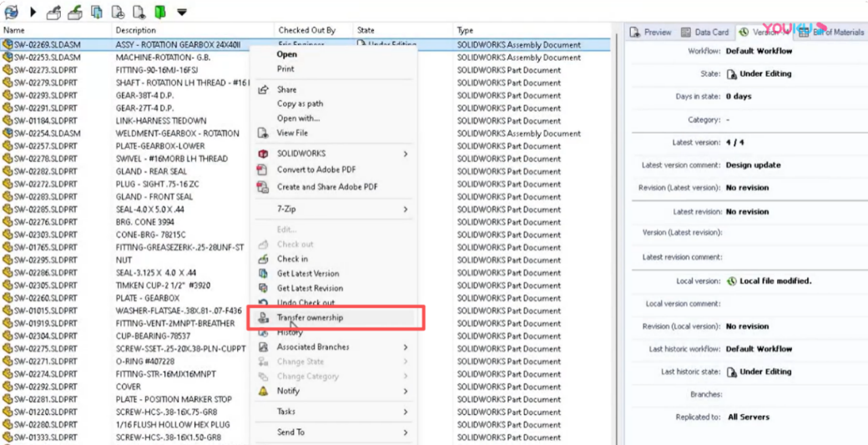
Task: Click the part icon of SW-02293.SLDPRT
Action: pos(8,95)
